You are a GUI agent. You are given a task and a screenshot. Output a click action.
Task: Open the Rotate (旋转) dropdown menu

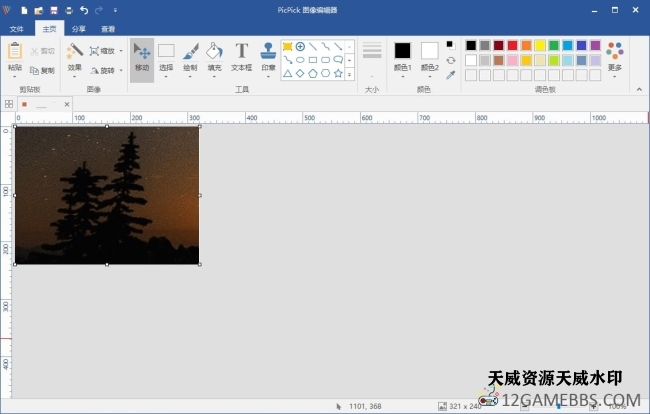[107, 71]
